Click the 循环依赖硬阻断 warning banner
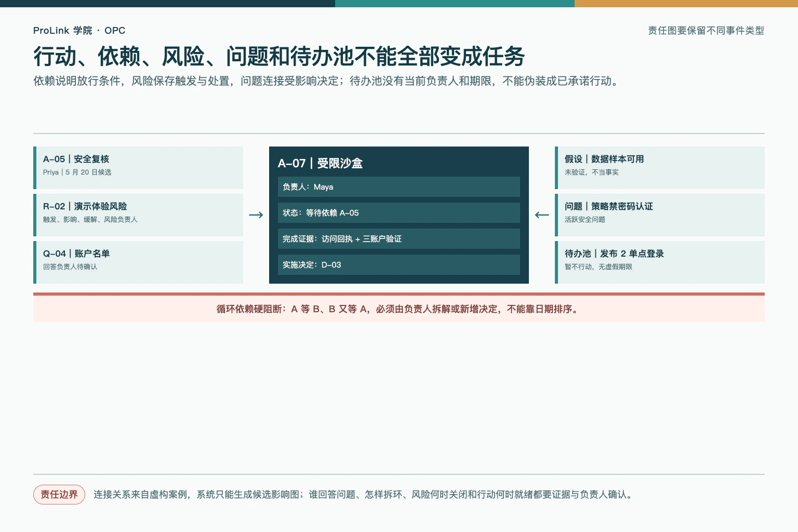Viewport: 798px width, 532px height. click(x=399, y=308)
